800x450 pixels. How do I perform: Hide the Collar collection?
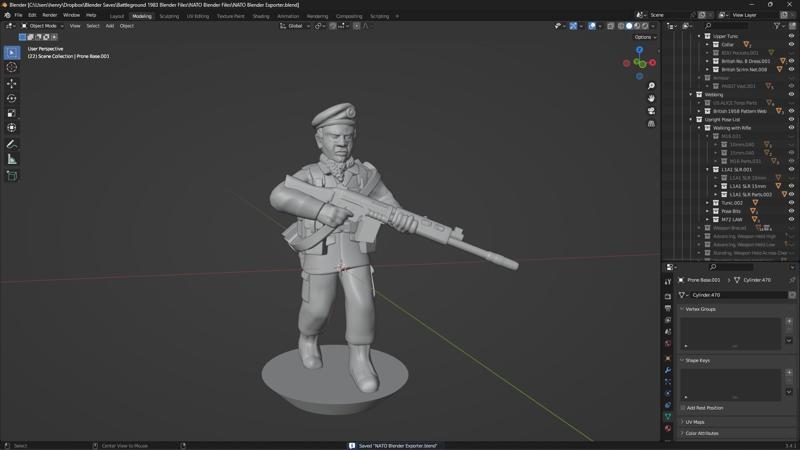pos(791,44)
